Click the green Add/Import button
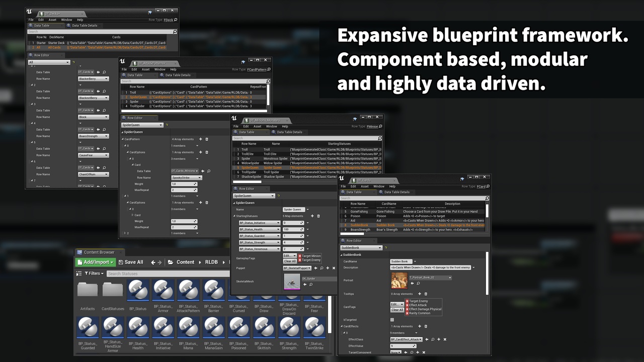The height and width of the screenshot is (362, 644). [96, 262]
